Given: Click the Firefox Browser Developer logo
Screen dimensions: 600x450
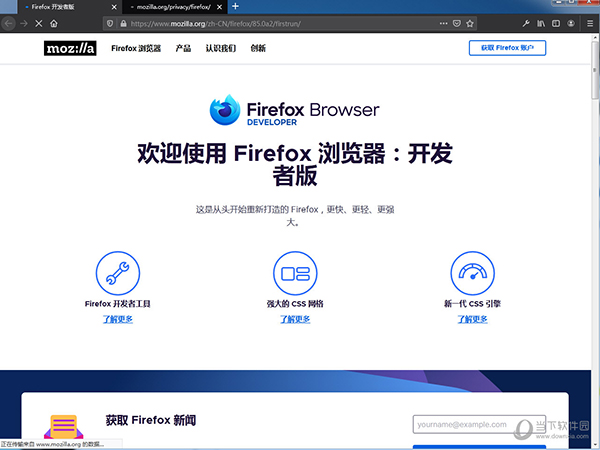Looking at the screenshot, I should point(294,110).
